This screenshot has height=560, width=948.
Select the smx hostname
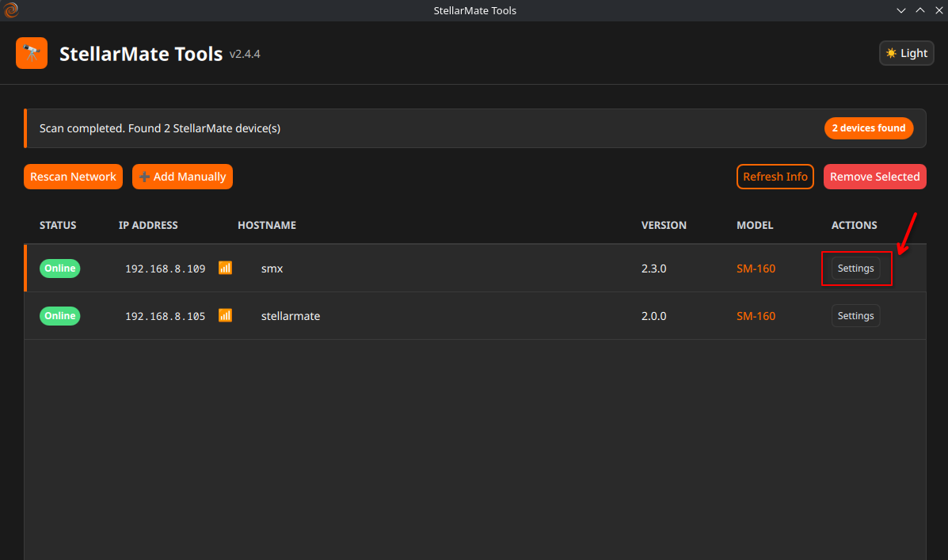272,269
